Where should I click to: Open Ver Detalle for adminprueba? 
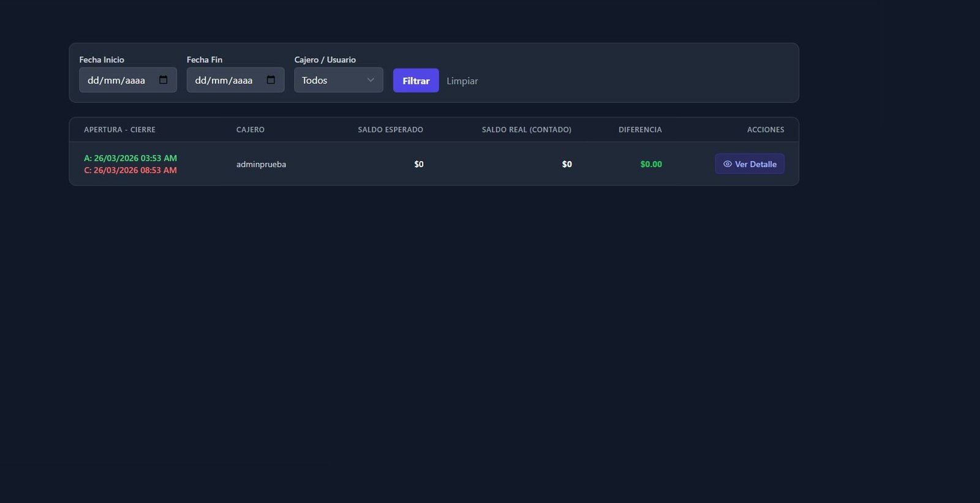click(x=750, y=164)
